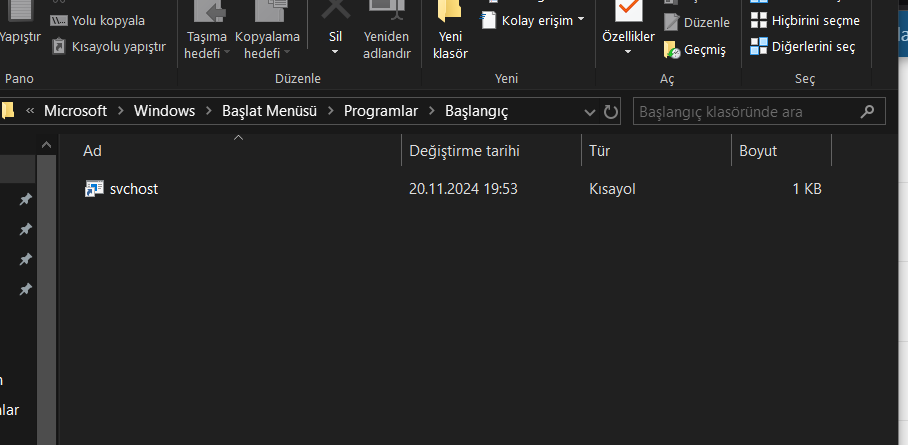Open Özellikler properties

click(x=628, y=21)
